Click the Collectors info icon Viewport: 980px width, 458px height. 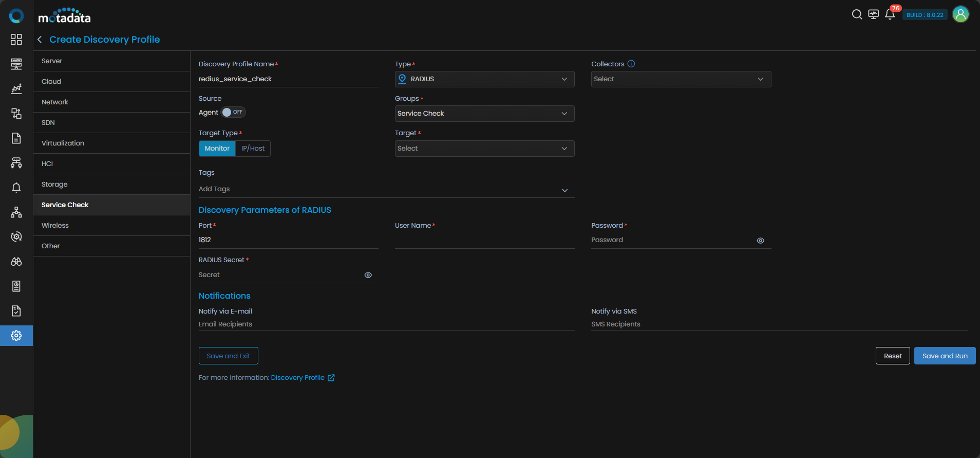[x=631, y=64]
